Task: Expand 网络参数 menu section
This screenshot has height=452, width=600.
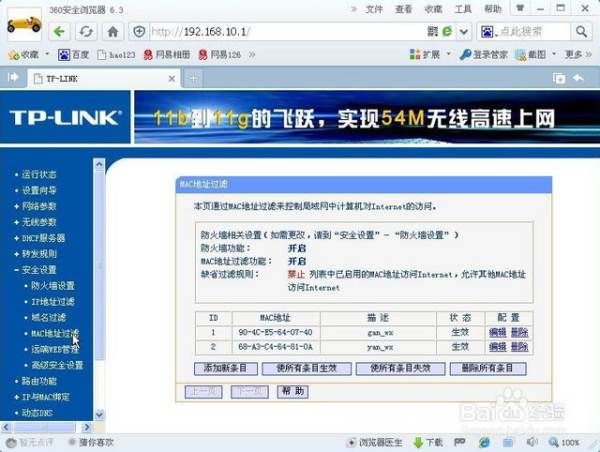Action: 39,206
